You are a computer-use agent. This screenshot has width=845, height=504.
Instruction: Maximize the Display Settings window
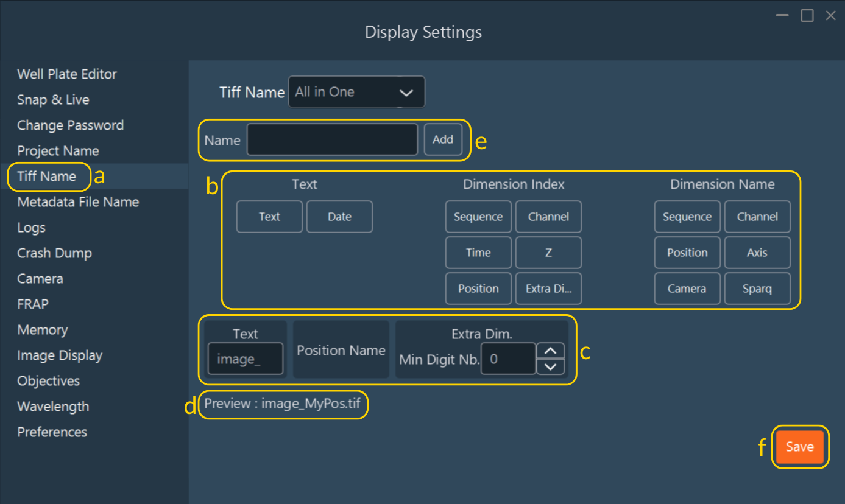tap(807, 16)
